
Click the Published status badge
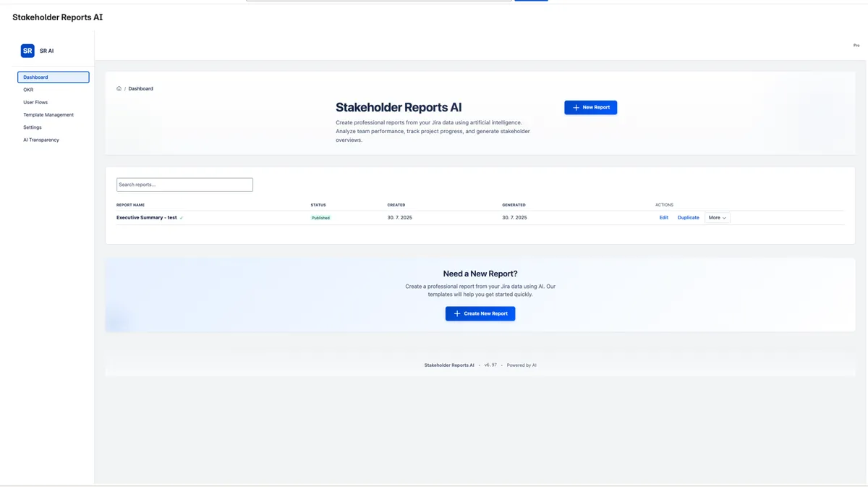coord(320,218)
